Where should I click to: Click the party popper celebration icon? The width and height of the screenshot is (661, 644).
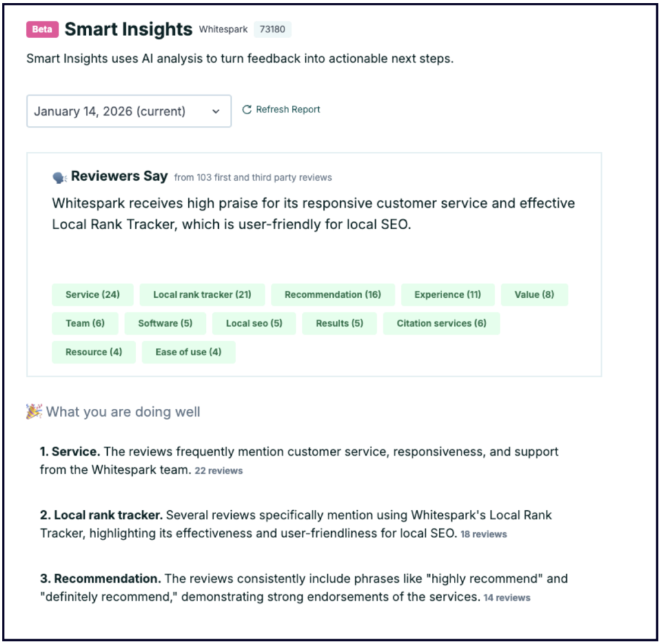click(34, 411)
